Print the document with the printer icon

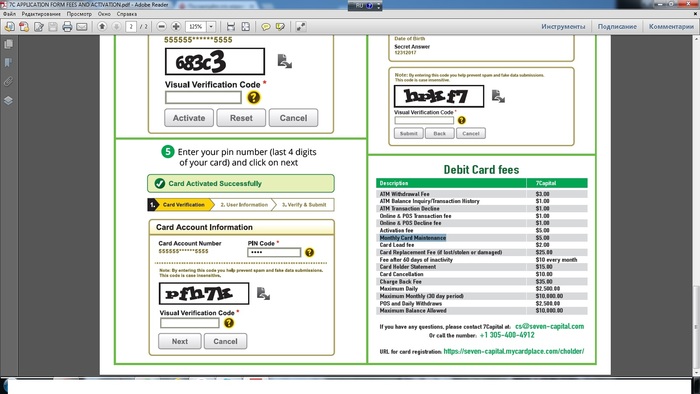(67, 27)
